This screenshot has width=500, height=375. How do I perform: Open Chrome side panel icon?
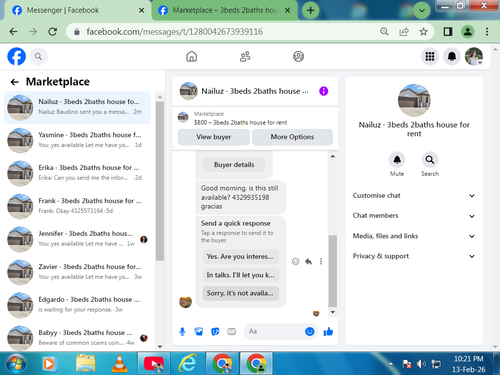[x=448, y=32]
